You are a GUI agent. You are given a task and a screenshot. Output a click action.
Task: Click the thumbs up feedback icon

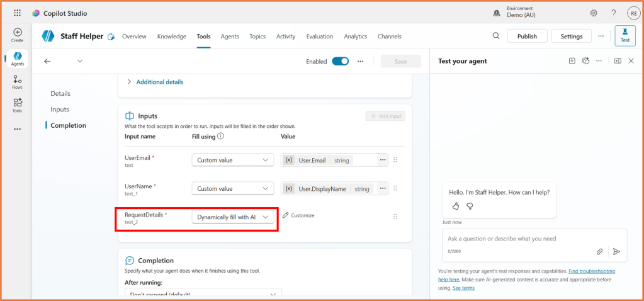[x=456, y=206]
